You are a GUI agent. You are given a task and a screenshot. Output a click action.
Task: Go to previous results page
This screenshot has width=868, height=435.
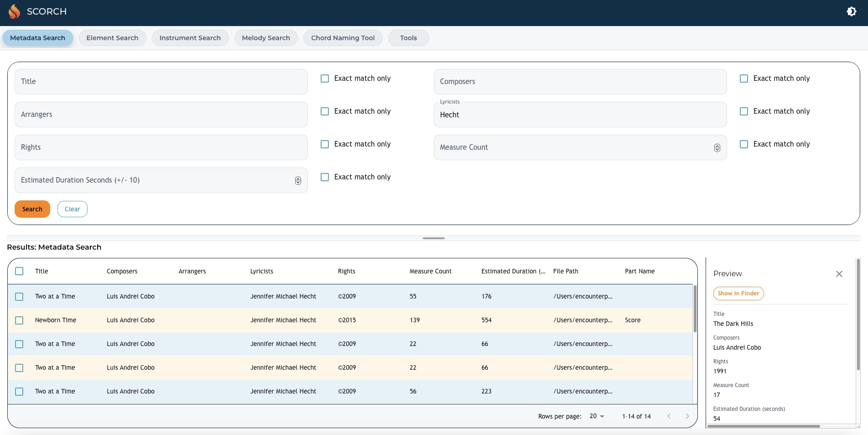(669, 416)
